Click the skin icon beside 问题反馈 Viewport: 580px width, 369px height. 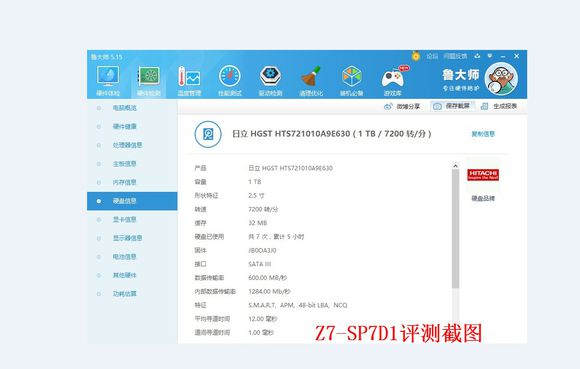[478, 56]
